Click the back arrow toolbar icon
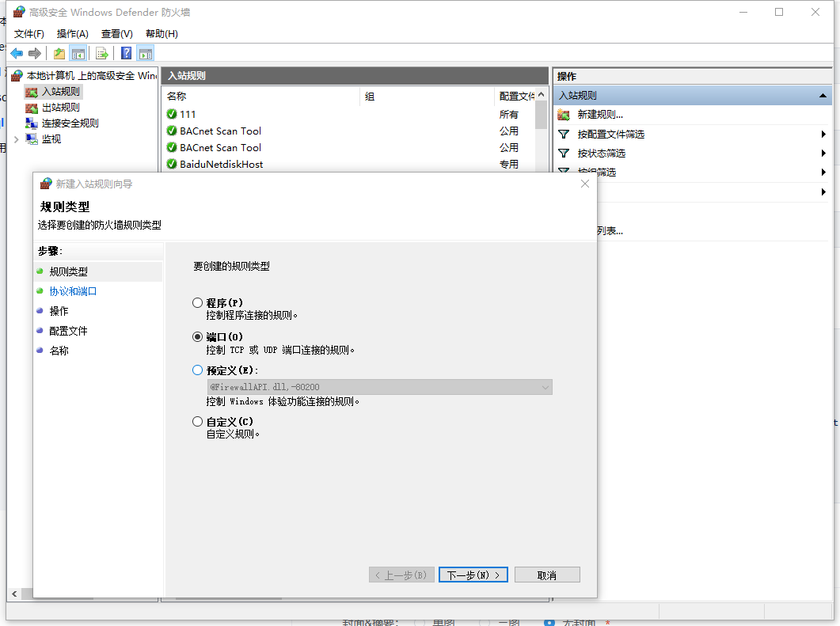Image resolution: width=840 pixels, height=626 pixels. (17, 54)
